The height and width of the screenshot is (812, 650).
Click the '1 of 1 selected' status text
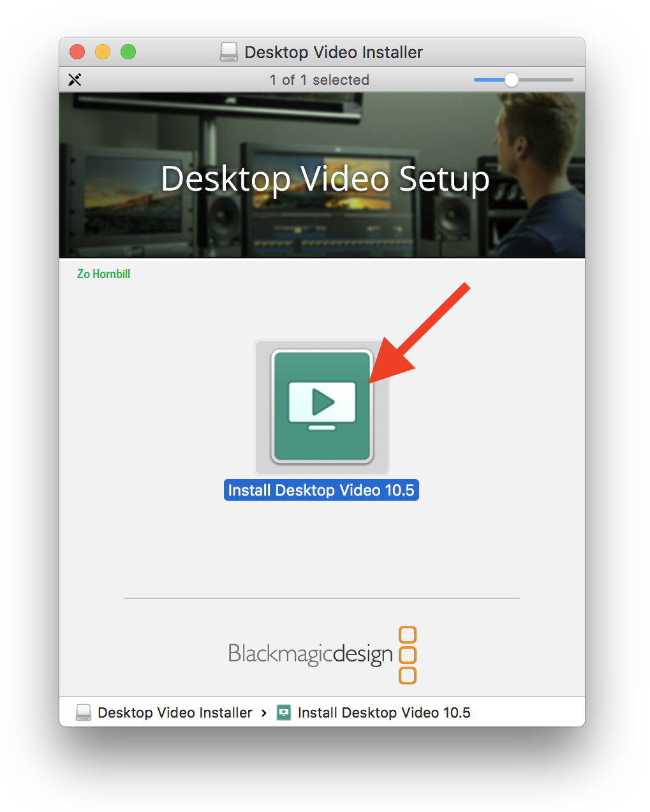click(x=320, y=80)
